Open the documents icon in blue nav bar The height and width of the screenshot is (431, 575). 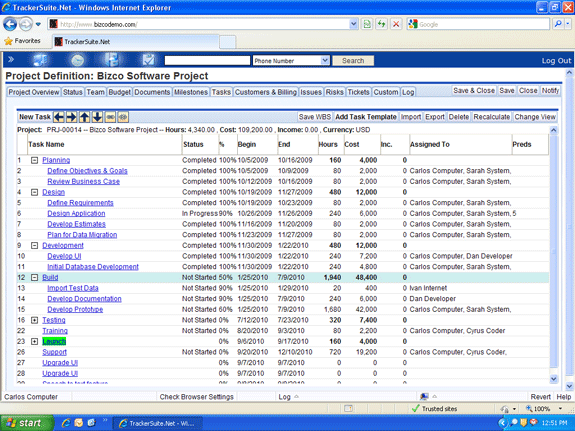tap(111, 60)
